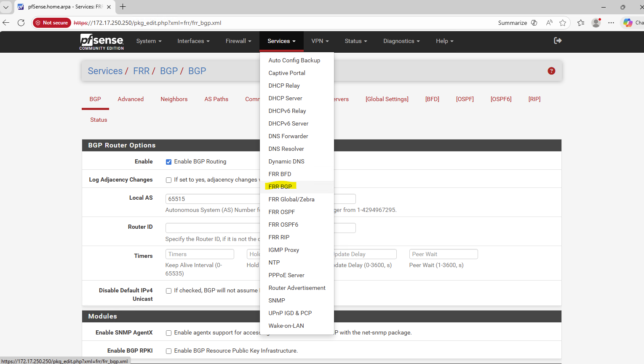Switch to the Neighbors tab
The height and width of the screenshot is (364, 644).
coord(174,99)
